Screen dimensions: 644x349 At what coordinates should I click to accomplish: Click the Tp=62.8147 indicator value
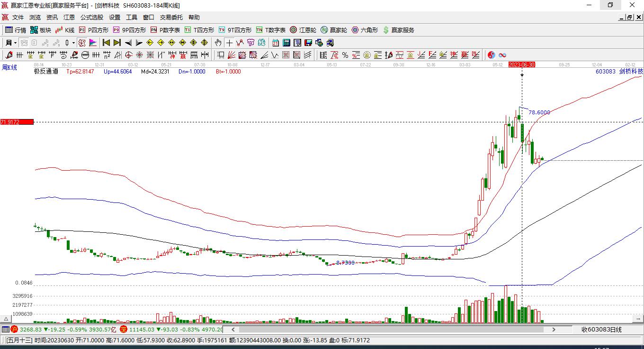pyautogui.click(x=80, y=72)
